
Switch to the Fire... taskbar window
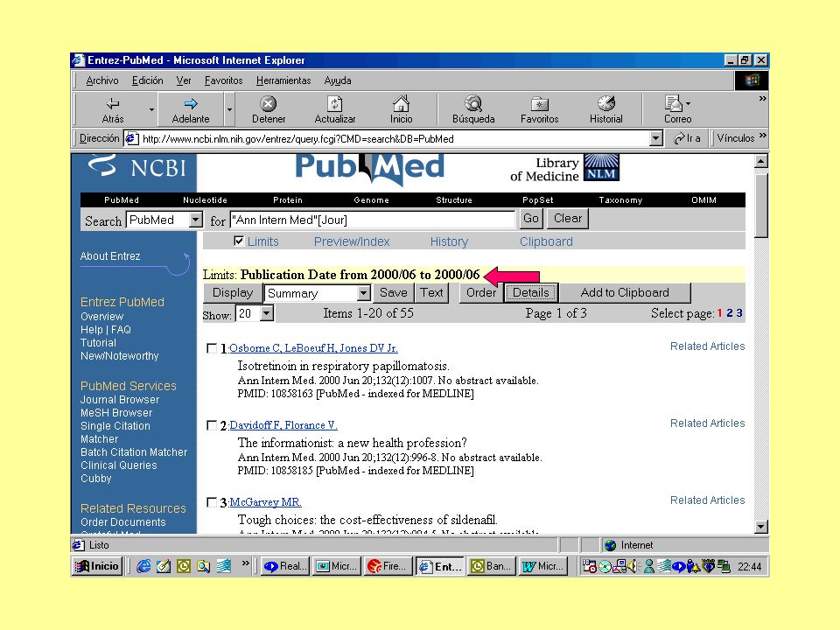pos(388,566)
